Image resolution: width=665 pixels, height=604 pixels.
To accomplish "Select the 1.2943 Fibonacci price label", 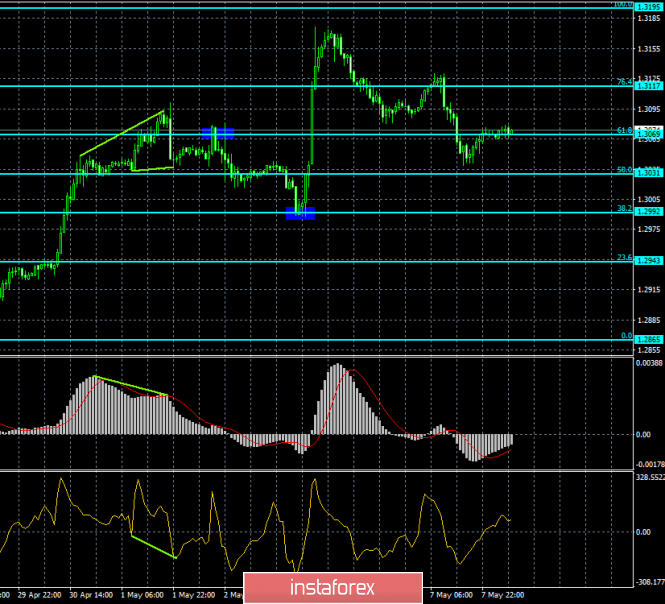I will click(649, 260).
